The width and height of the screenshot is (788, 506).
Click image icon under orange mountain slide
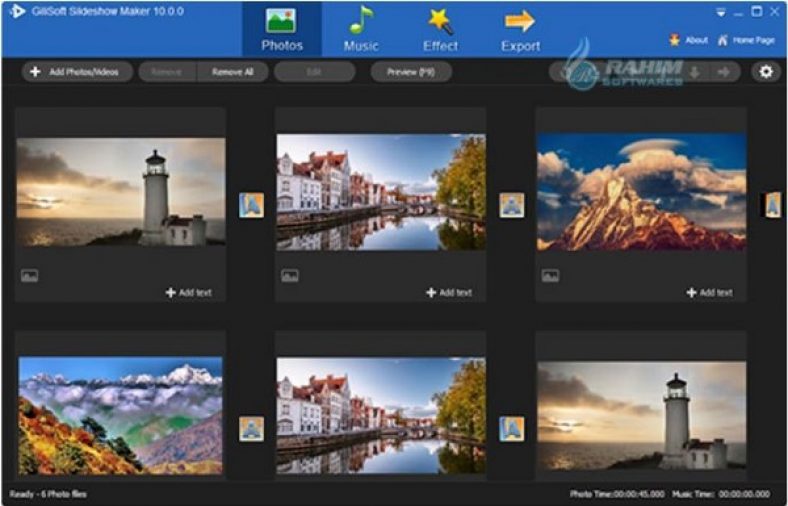click(x=550, y=275)
